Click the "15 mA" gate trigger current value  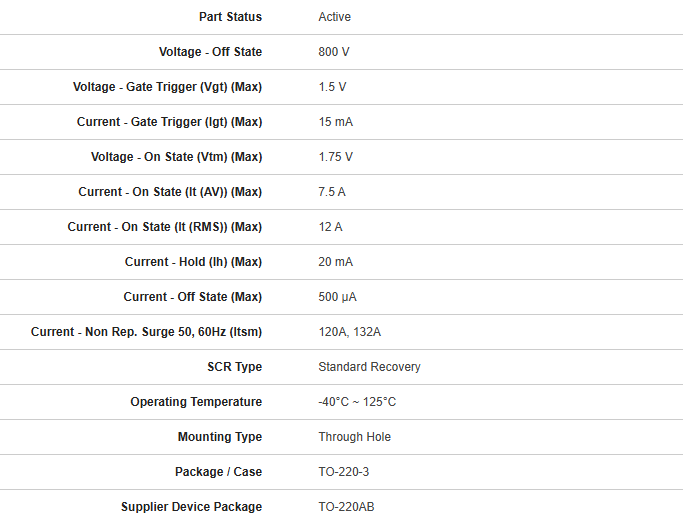tap(336, 122)
